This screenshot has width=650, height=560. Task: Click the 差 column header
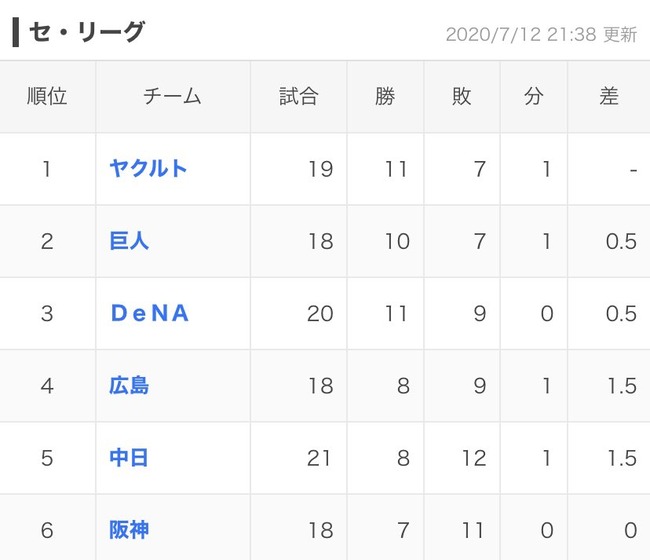click(609, 96)
